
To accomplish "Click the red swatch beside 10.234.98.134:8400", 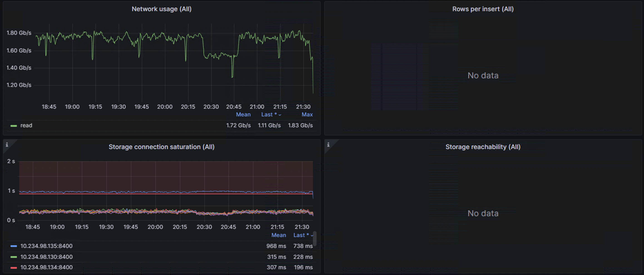I will tap(13, 267).
